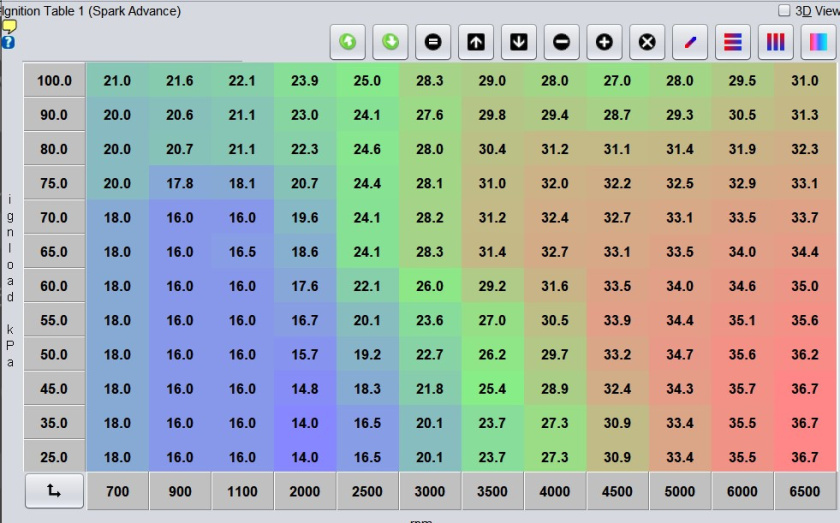Click the minus (subtract) toolbar button
Viewport: 840px width, 523px height.
point(561,42)
